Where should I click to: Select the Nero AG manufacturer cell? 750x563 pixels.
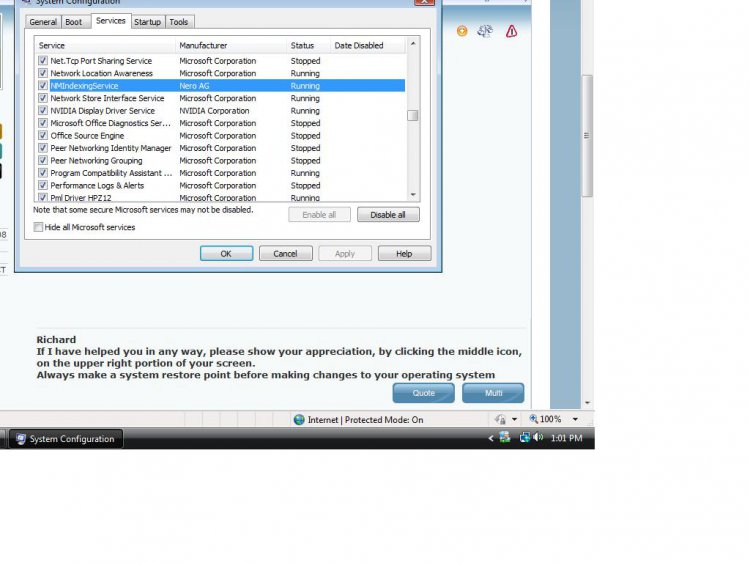click(x=194, y=86)
